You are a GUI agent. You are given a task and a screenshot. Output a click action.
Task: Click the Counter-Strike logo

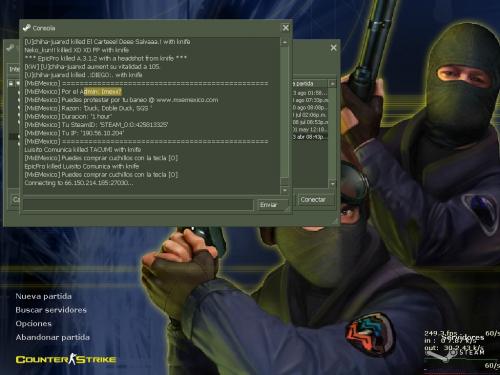(66, 359)
